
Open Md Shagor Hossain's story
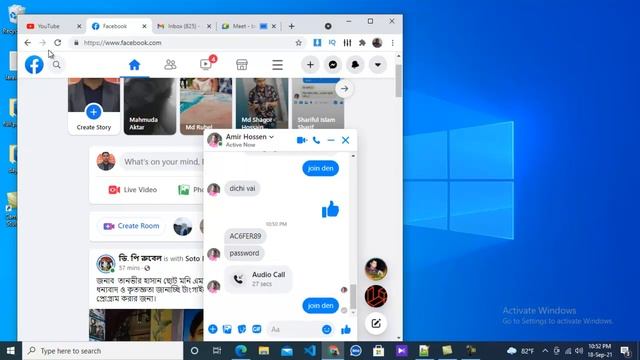(262, 104)
